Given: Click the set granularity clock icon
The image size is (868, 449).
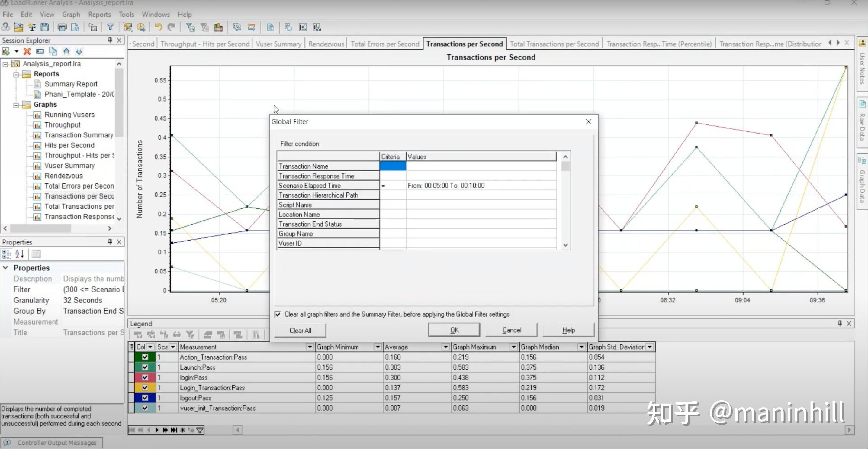Looking at the screenshot, I should (x=141, y=27).
